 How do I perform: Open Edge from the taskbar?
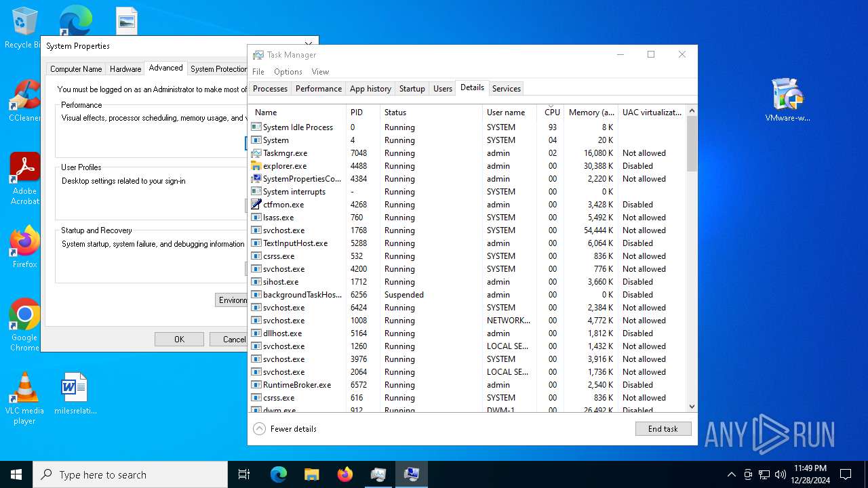(279, 474)
